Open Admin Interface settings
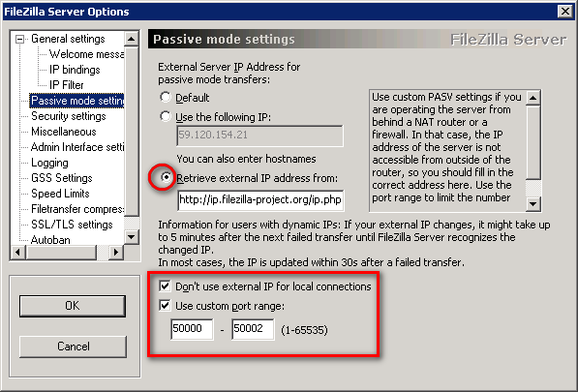 click(x=77, y=147)
